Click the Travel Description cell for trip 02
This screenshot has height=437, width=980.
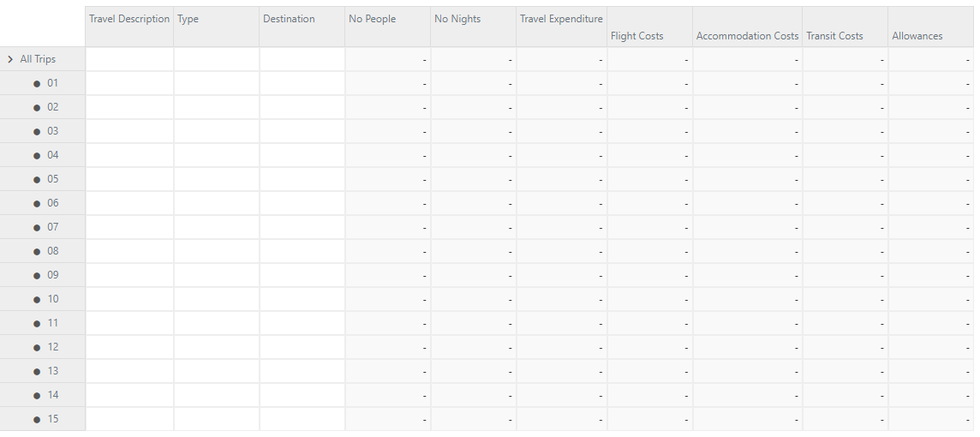coord(129,107)
